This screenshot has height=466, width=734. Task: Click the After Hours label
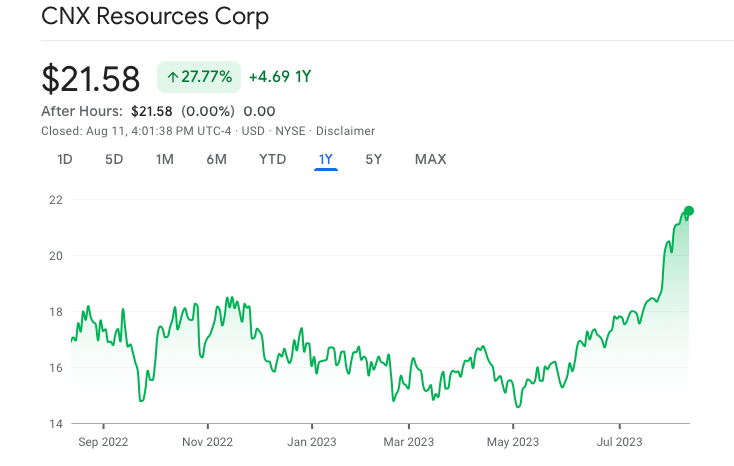[x=82, y=111]
